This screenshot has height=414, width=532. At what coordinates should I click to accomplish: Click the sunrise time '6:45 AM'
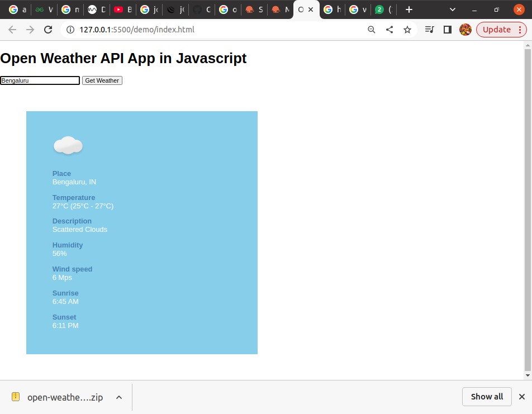(x=65, y=301)
